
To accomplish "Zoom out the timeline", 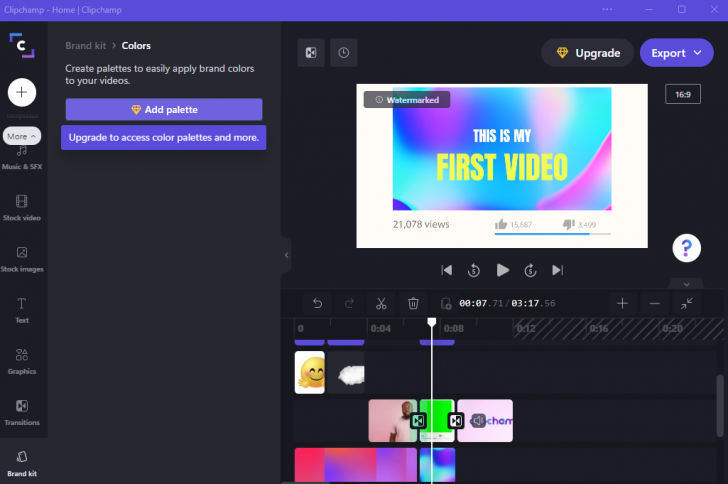I will [x=655, y=304].
